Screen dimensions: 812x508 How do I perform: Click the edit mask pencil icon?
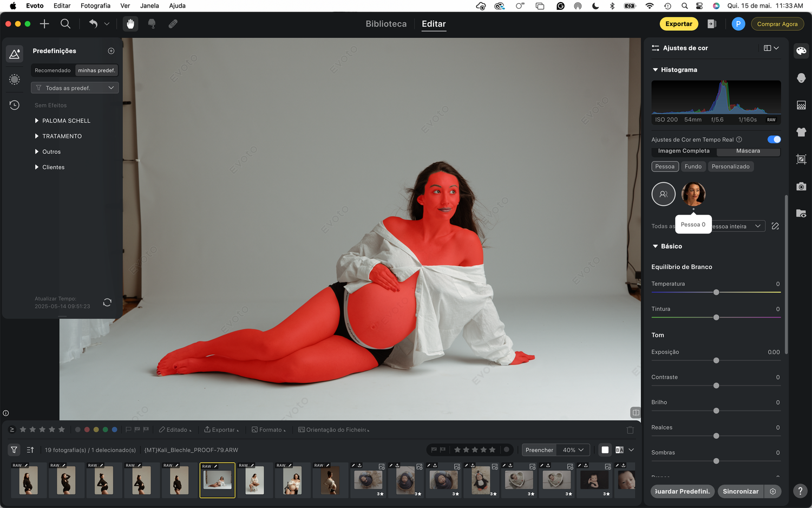pyautogui.click(x=775, y=226)
